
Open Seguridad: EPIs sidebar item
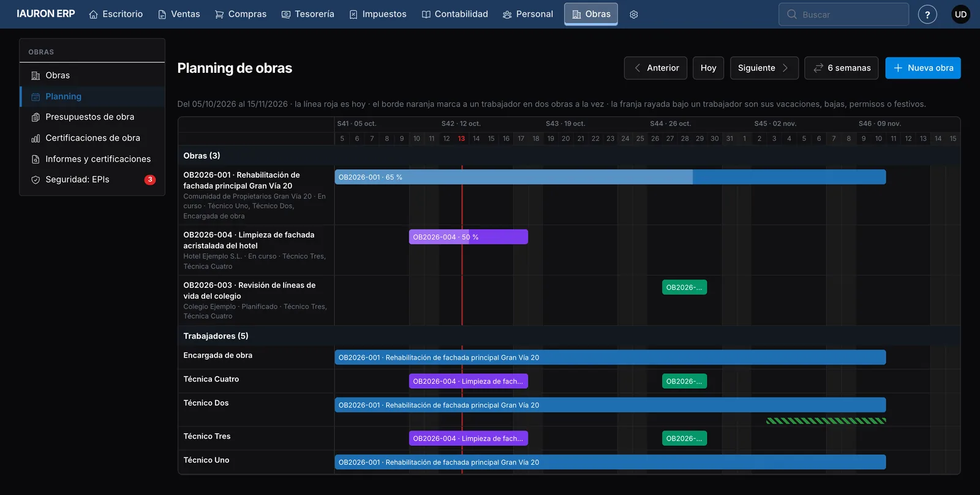[x=92, y=179]
